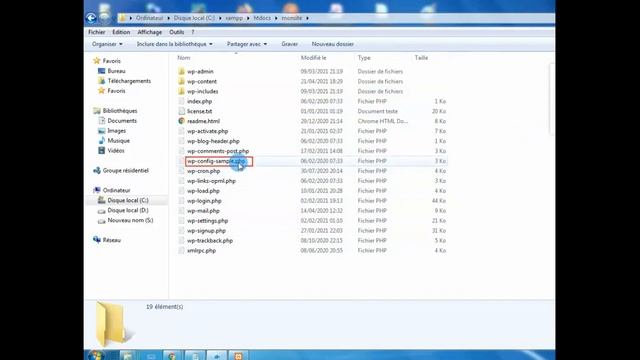Image resolution: width=640 pixels, height=360 pixels.
Task: Click the Bureau desktop icon in sidebar
Action: tap(101, 71)
